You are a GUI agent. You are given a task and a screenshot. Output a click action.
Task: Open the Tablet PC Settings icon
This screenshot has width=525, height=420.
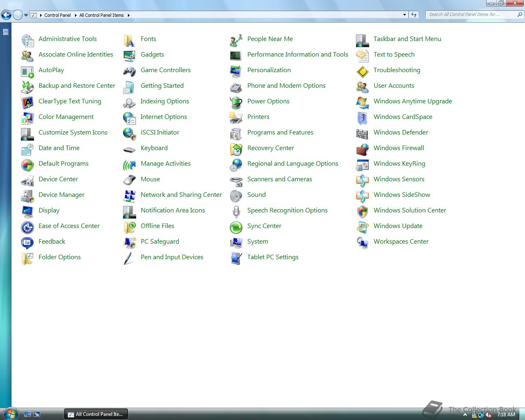click(236, 258)
